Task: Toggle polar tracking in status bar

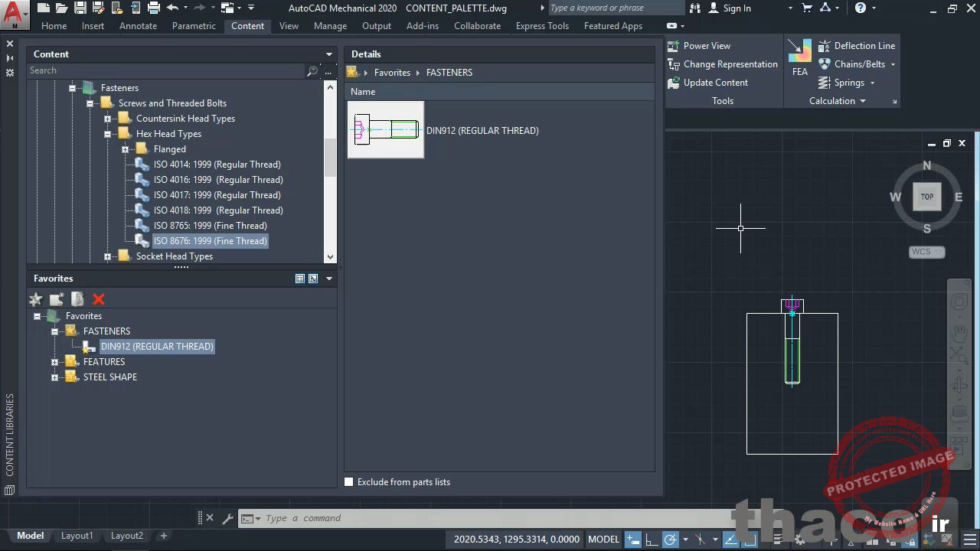Action: click(671, 540)
